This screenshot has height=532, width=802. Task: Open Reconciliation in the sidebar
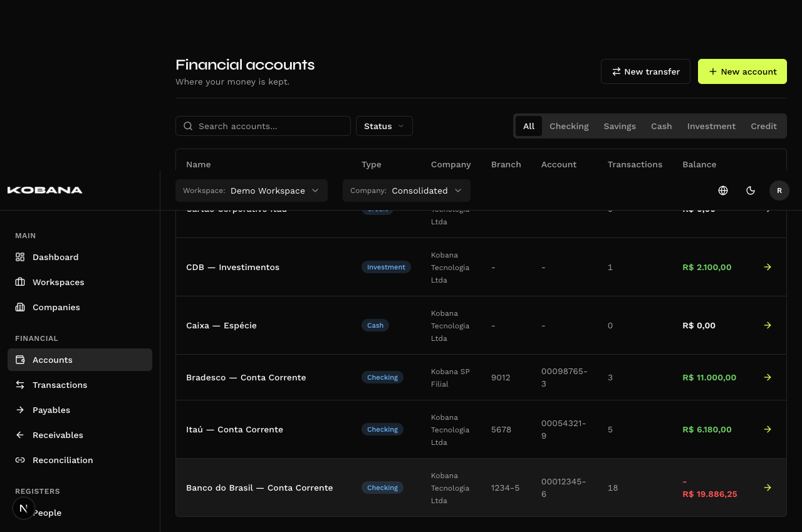coord(80,460)
